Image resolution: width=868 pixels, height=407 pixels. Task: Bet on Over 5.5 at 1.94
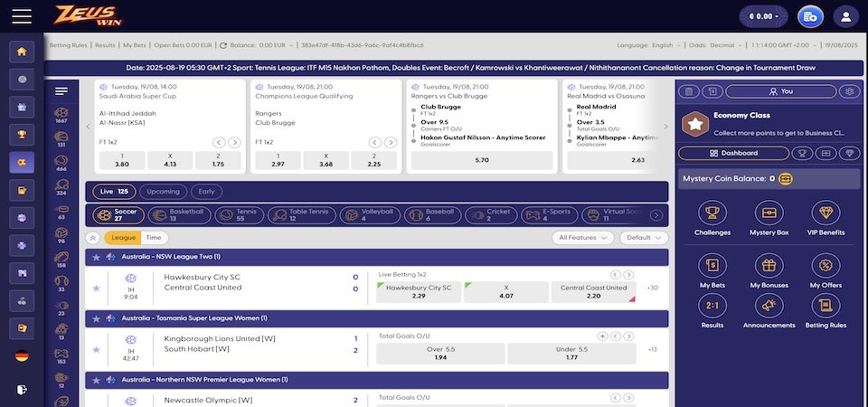coord(440,354)
